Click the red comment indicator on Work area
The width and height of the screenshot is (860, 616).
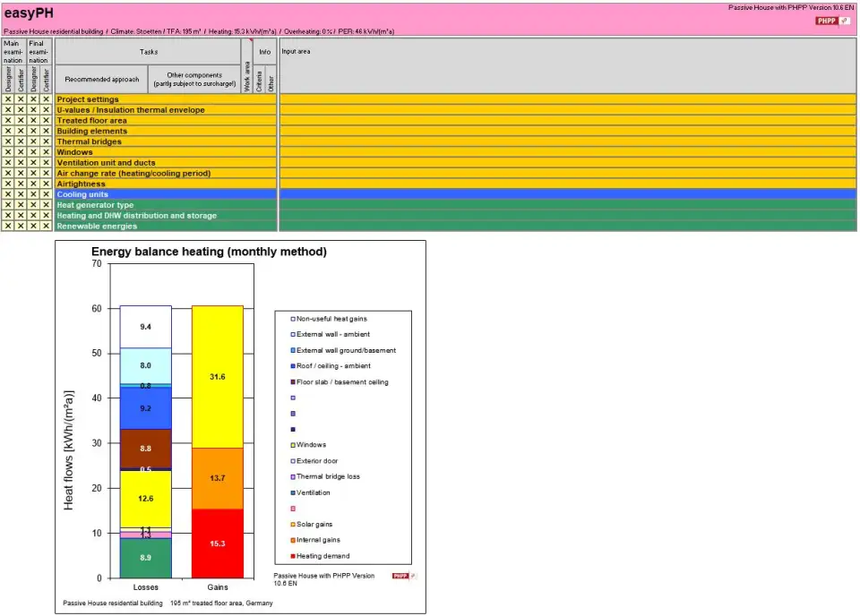252,41
